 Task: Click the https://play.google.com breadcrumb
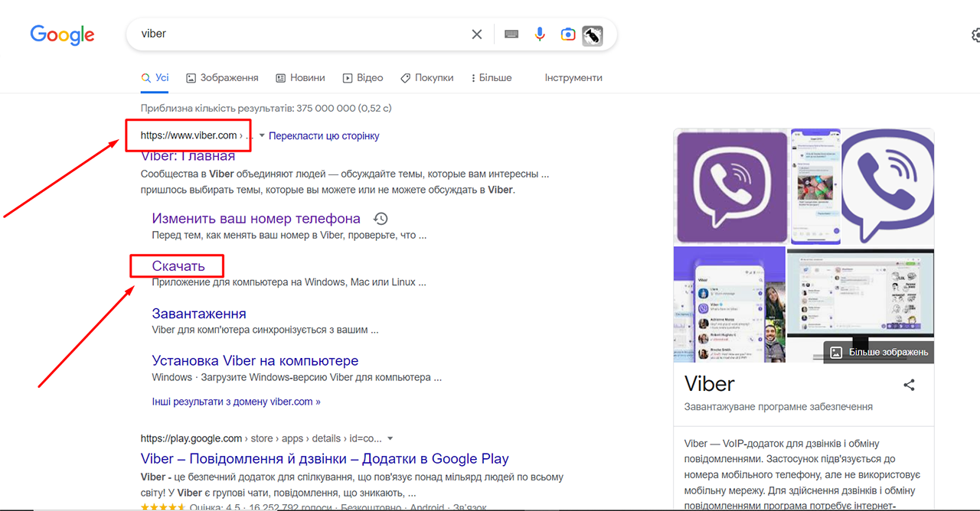click(191, 439)
